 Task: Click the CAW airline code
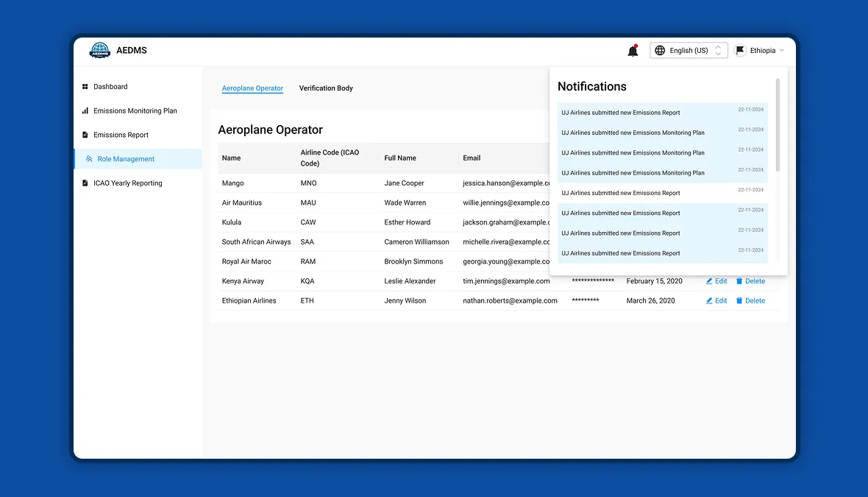308,222
